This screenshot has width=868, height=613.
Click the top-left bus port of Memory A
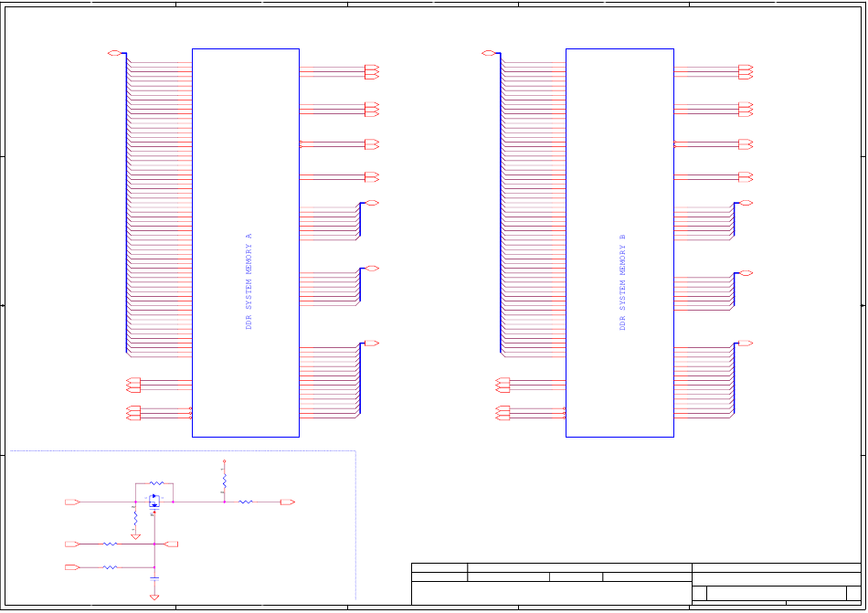(x=114, y=54)
